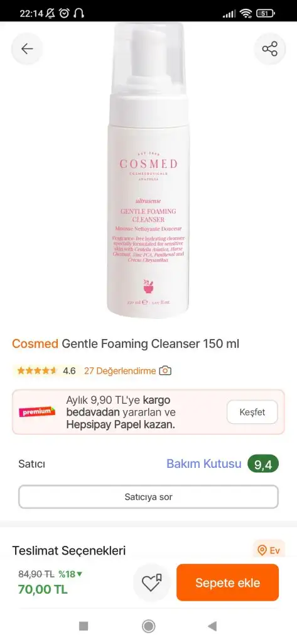
Task: Open the 27 Değerlendirme reviews link
Action: [120, 371]
